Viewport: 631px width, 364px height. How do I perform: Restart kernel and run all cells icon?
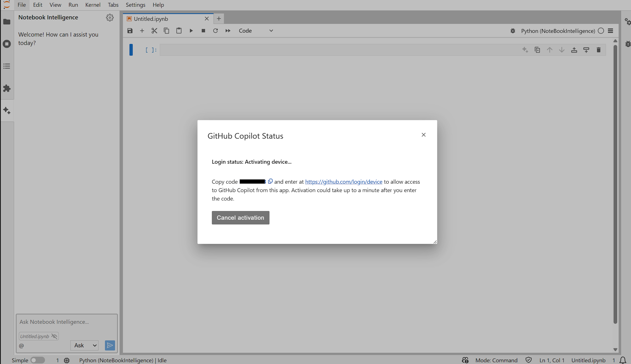pyautogui.click(x=228, y=31)
